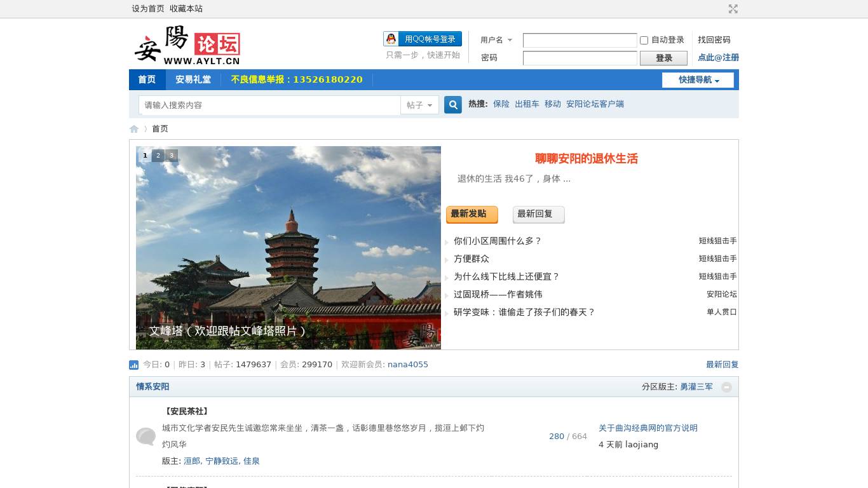Image resolution: width=868 pixels, height=488 pixels.
Task: Open the 点此@注册 registration link
Action: (718, 57)
